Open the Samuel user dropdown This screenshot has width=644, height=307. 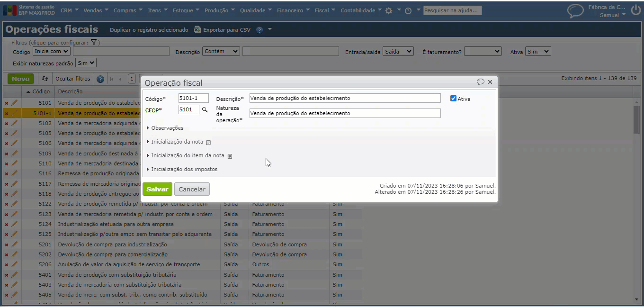pos(613,15)
